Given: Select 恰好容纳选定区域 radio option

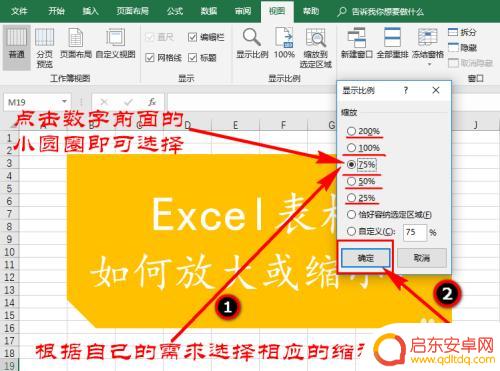Looking at the screenshot, I should coord(351,214).
